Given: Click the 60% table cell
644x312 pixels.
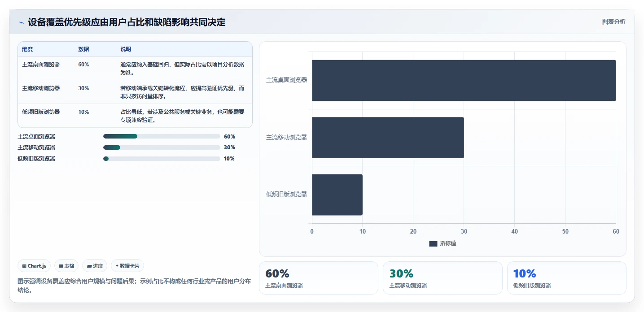Looking at the screenshot, I should point(83,65).
